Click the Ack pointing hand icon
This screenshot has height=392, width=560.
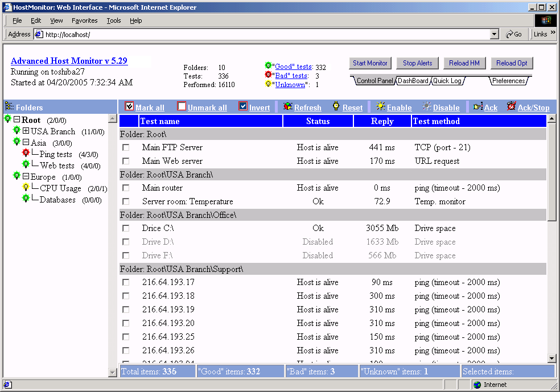478,106
